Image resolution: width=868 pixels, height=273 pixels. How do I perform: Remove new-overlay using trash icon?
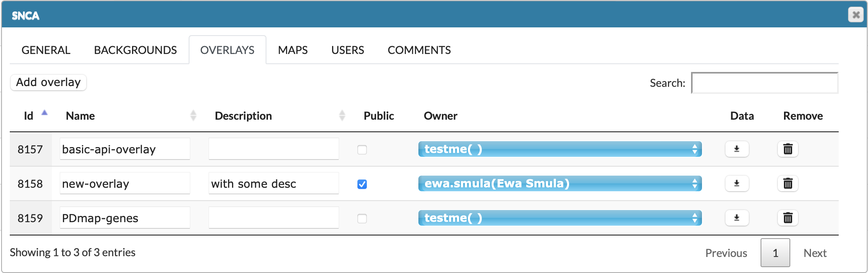pos(788,183)
